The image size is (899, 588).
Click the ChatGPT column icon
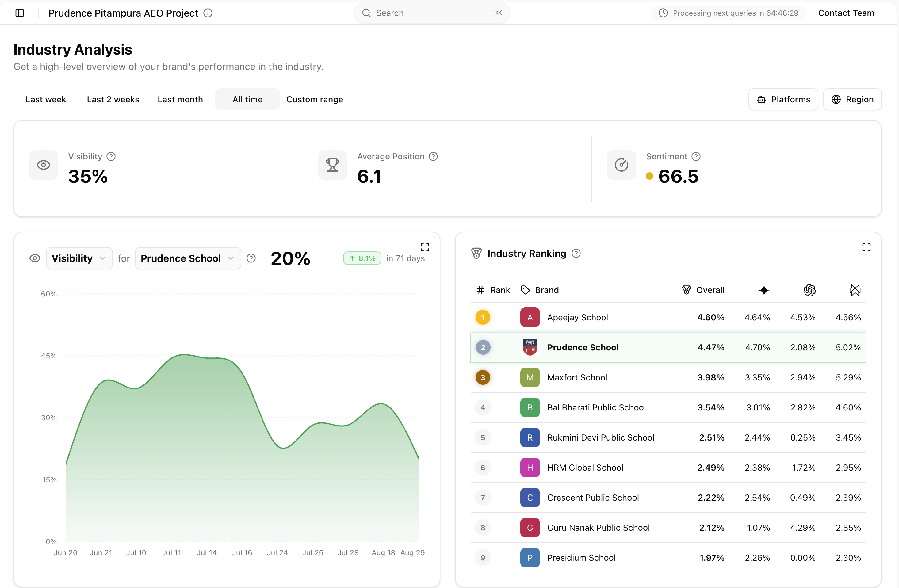point(809,290)
